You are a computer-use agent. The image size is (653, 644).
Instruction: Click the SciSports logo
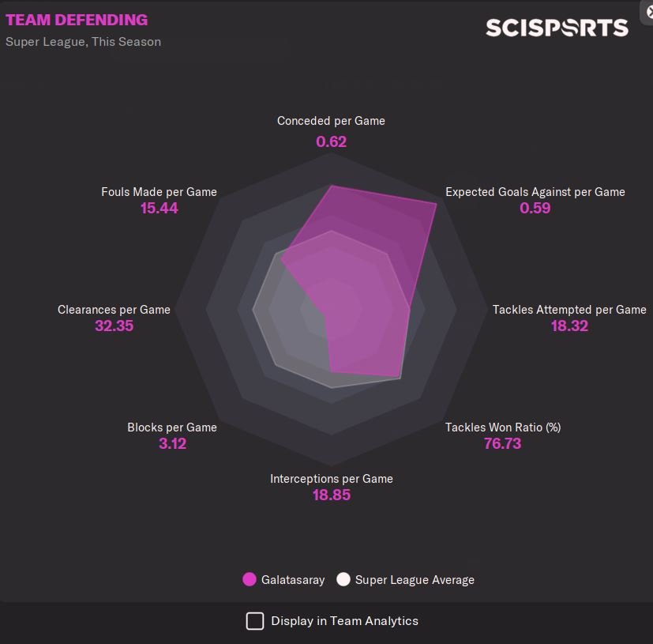(x=557, y=28)
